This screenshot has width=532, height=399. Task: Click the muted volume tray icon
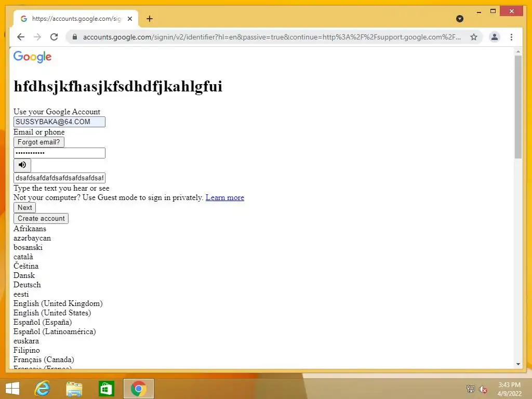483,389
